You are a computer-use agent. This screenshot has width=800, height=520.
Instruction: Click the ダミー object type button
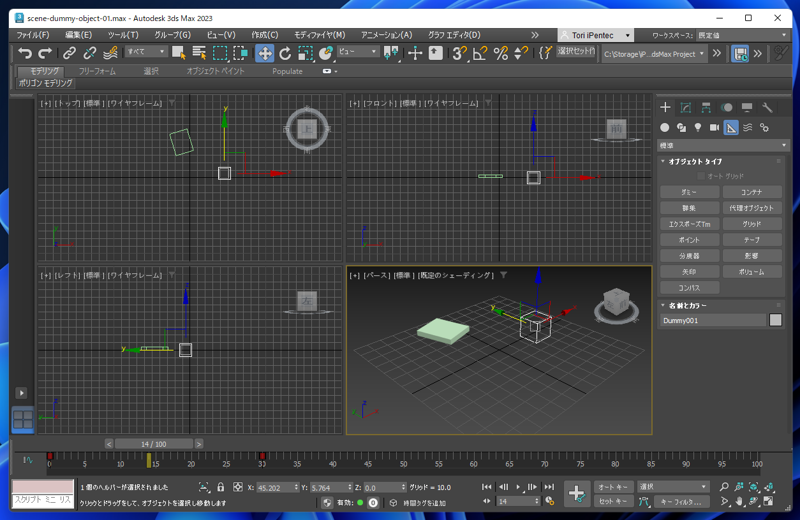click(689, 192)
